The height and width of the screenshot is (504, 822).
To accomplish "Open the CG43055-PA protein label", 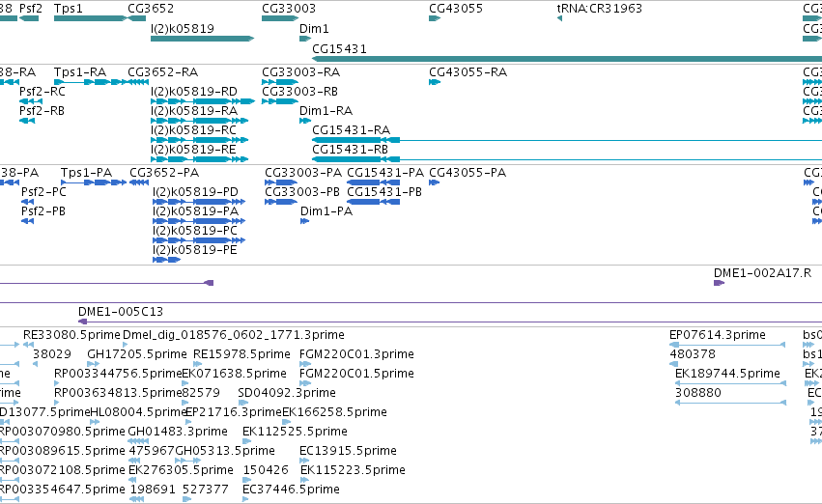I will click(468, 173).
